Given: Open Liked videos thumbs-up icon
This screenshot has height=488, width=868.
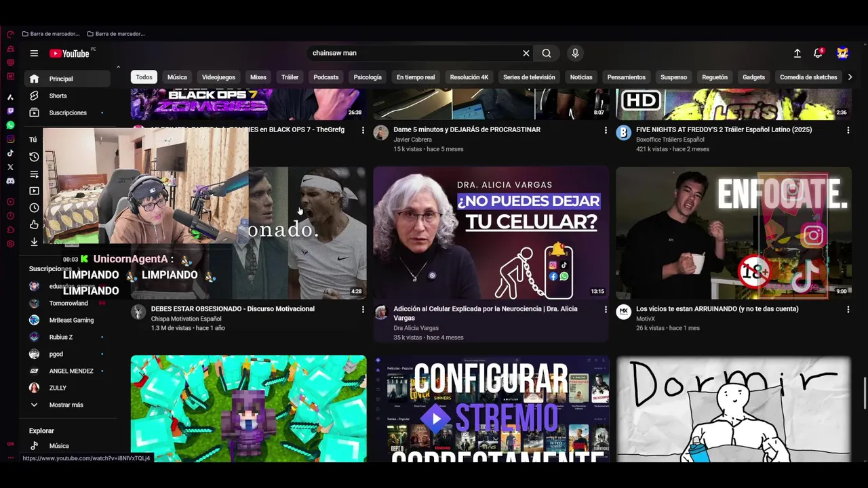Looking at the screenshot, I should pyautogui.click(x=34, y=225).
